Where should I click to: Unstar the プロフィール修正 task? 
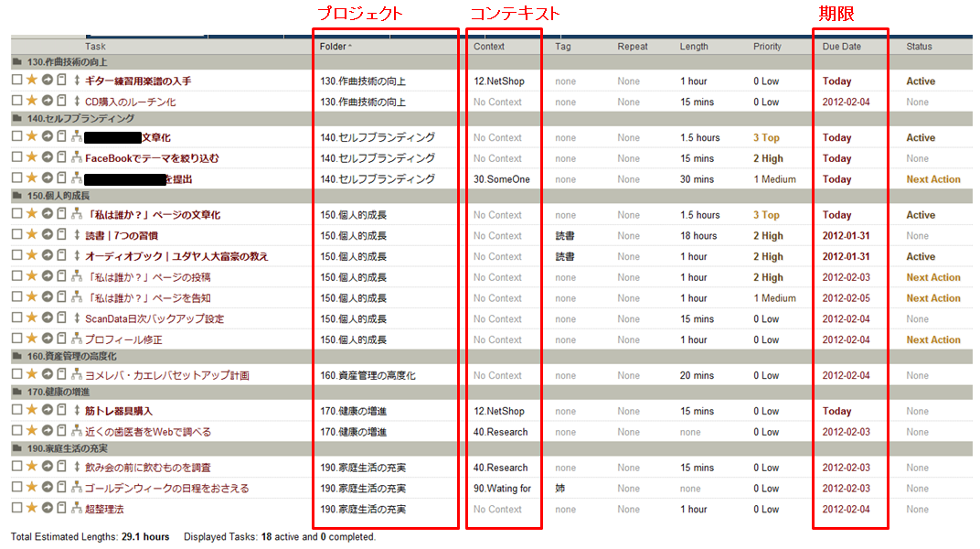pos(32,339)
